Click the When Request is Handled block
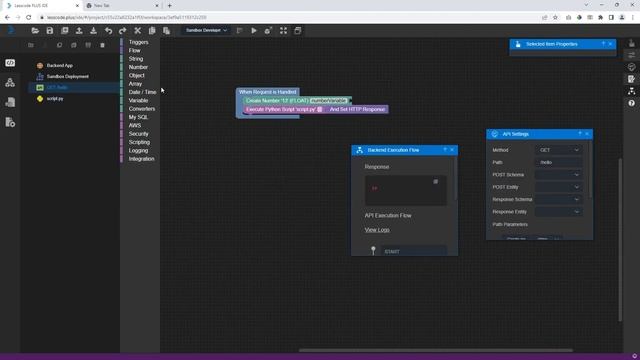The height and width of the screenshot is (360, 640). click(x=267, y=92)
